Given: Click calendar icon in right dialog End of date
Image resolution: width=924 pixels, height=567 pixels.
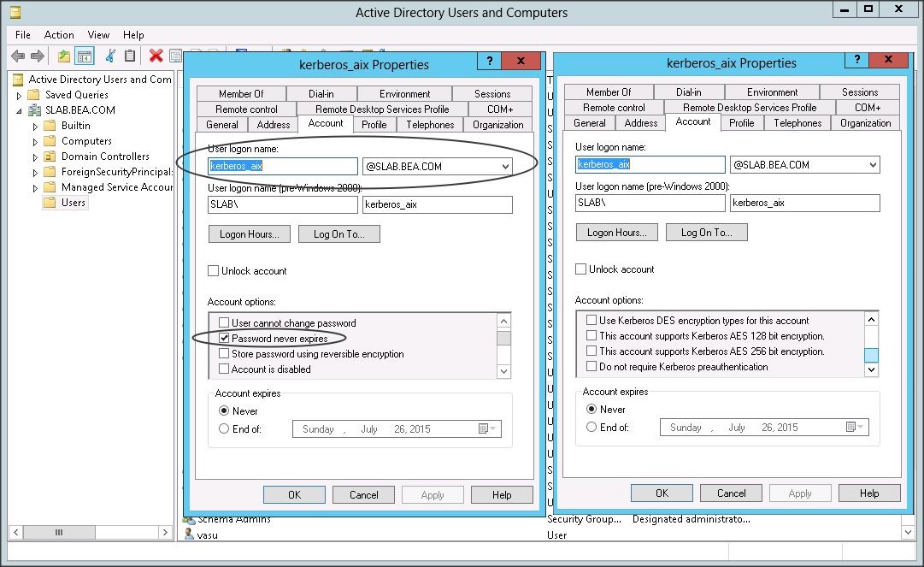Looking at the screenshot, I should click(851, 427).
